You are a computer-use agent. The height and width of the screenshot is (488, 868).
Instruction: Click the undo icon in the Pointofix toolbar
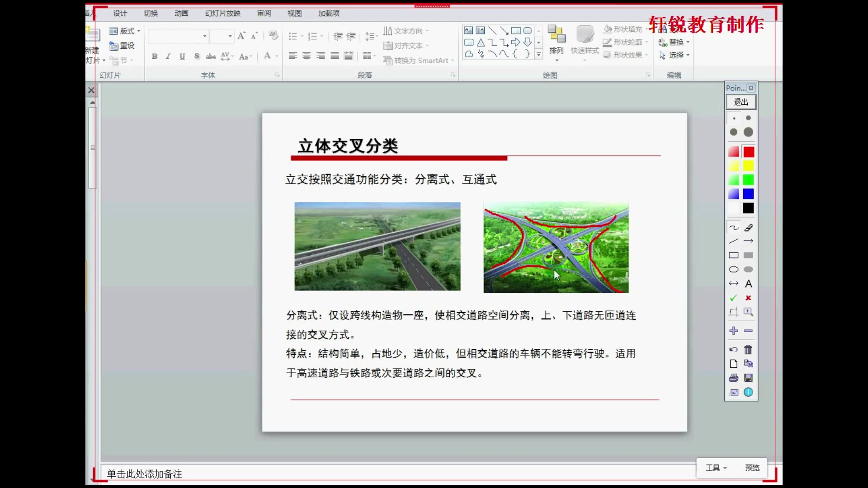(x=733, y=349)
